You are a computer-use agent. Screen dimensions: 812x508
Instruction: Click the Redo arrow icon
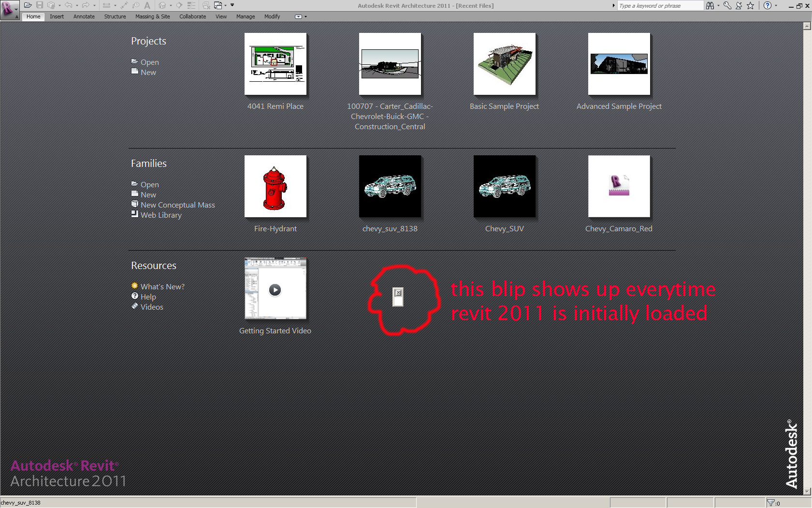coord(86,5)
